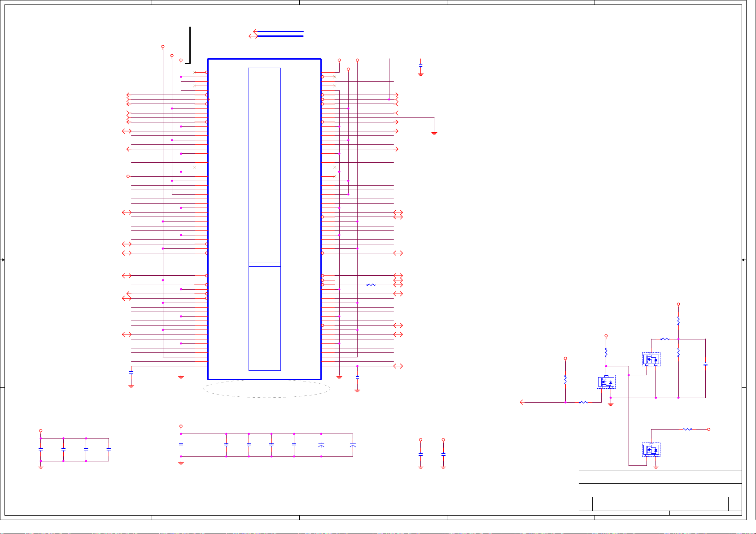Select the ground symbol on the long right net

[434, 133]
